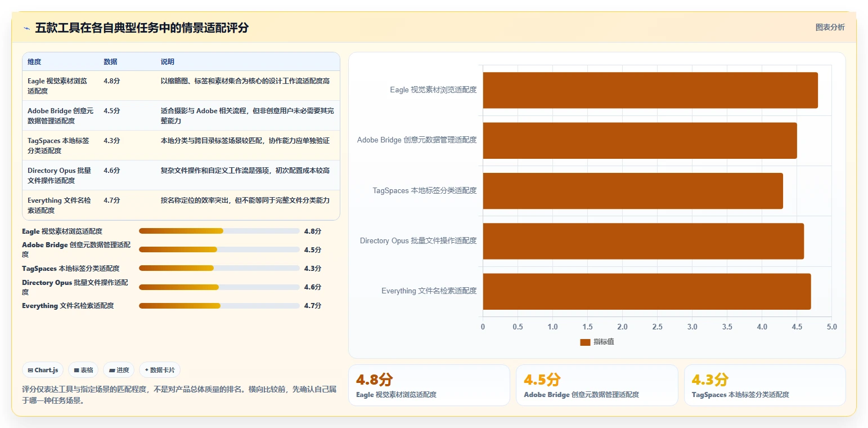Click the Adobe Bridge 创意元数据管理适配度 progress bar
This screenshot has height=428, width=868.
pyautogui.click(x=219, y=249)
